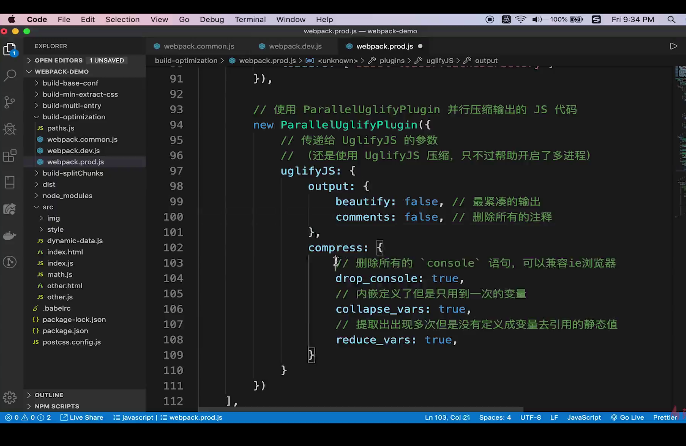Open dynamic-data.js file
Image resolution: width=686 pixels, height=446 pixels.
click(x=85, y=241)
